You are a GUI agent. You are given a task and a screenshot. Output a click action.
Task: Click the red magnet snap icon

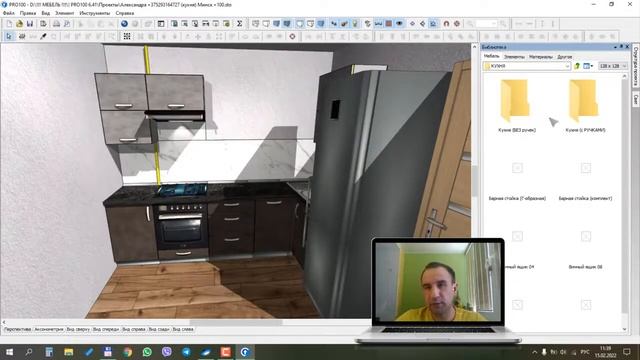[x=446, y=24]
